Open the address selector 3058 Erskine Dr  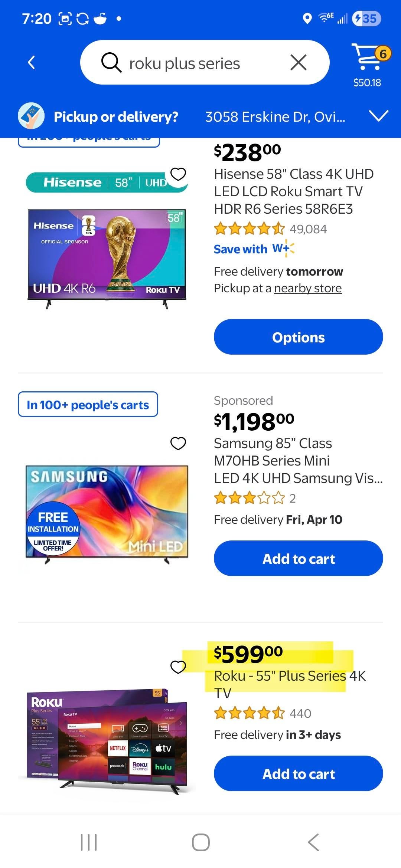(x=275, y=117)
